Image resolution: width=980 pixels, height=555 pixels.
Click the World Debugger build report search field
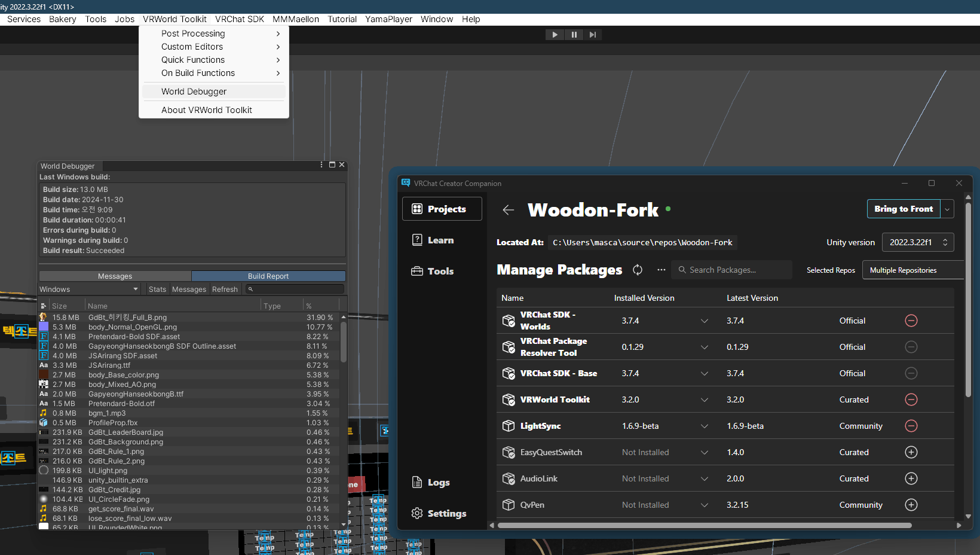tap(295, 289)
